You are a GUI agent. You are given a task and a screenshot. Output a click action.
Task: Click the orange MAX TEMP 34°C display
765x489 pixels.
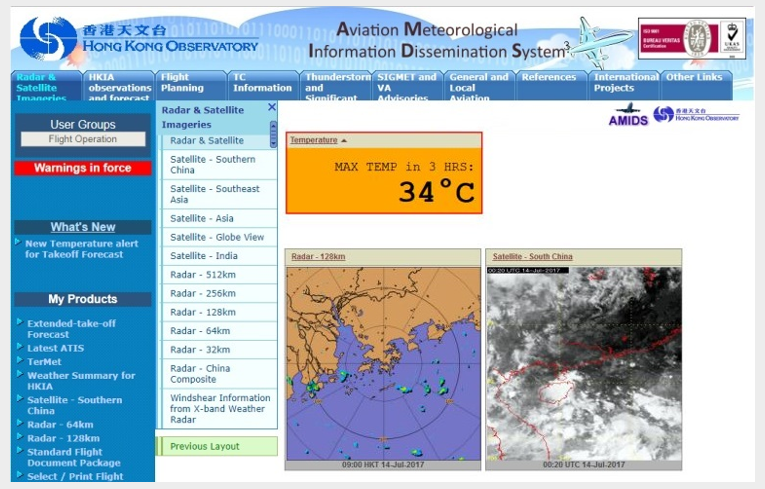point(384,181)
